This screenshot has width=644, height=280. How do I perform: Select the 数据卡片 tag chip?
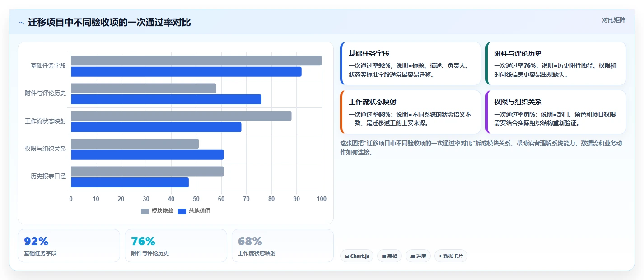click(x=451, y=256)
